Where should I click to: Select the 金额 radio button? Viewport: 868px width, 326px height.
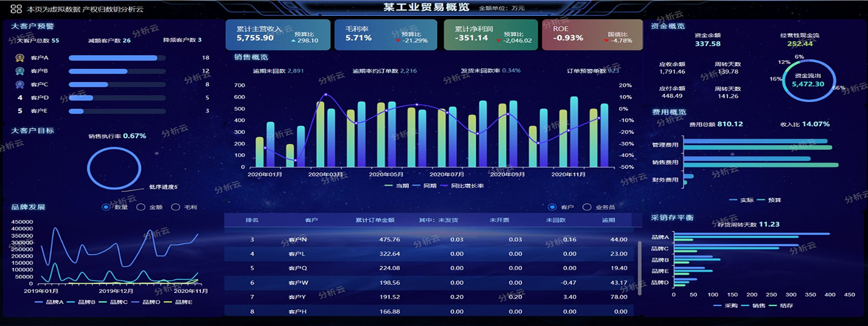[141, 207]
